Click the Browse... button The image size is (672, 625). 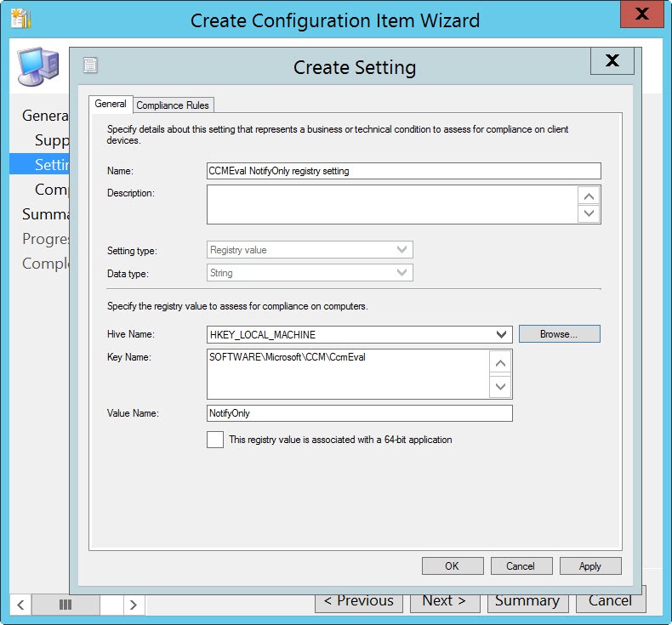559,334
